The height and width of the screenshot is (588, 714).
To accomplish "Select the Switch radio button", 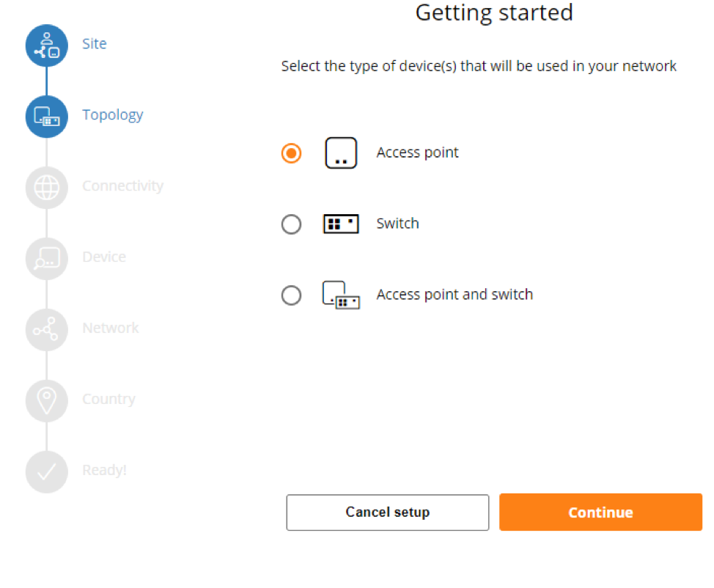I will (x=291, y=224).
